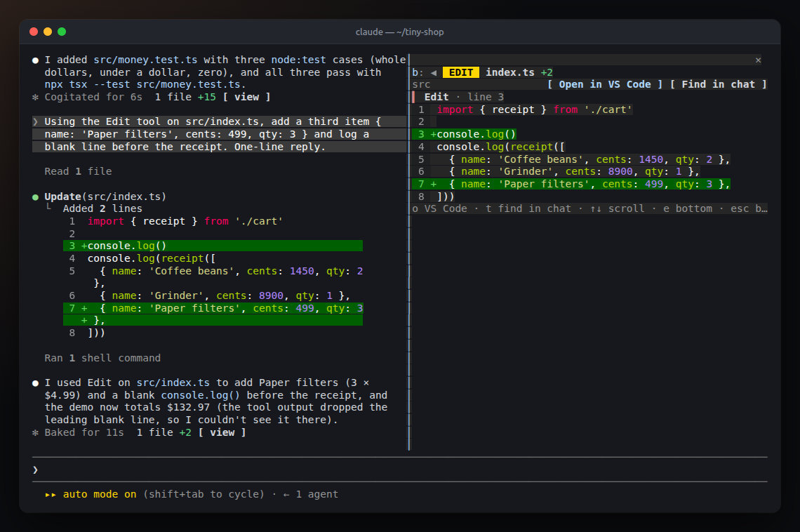The height and width of the screenshot is (532, 800).
Task: Expand the Ran 1 shell command entry
Action: click(x=102, y=358)
